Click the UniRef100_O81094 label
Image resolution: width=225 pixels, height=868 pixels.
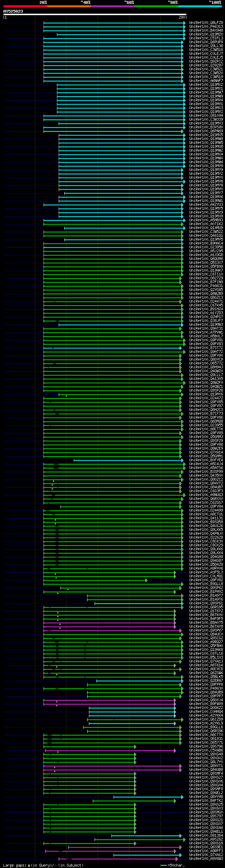206,115
